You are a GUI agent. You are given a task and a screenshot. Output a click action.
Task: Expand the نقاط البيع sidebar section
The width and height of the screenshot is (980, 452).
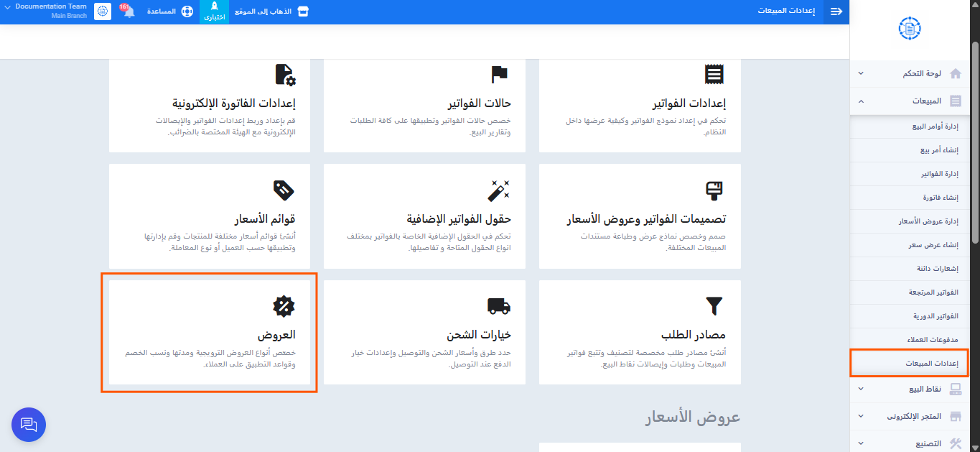910,389
